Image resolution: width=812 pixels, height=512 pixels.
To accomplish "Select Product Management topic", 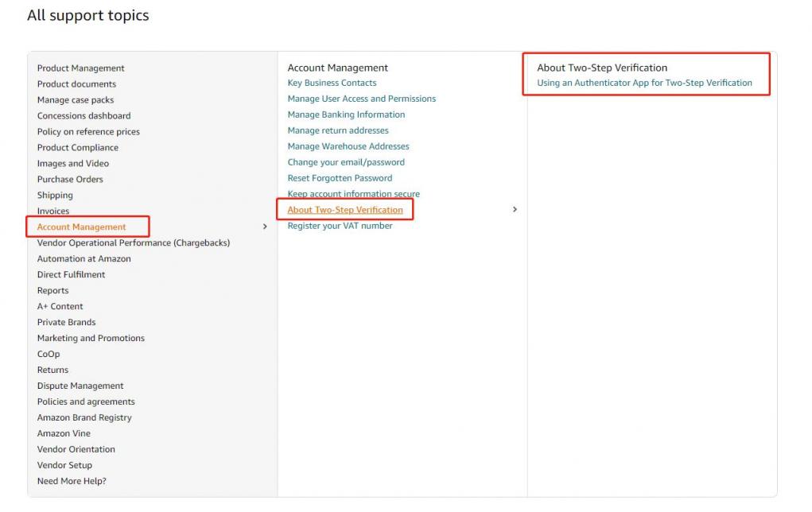I will tap(80, 68).
